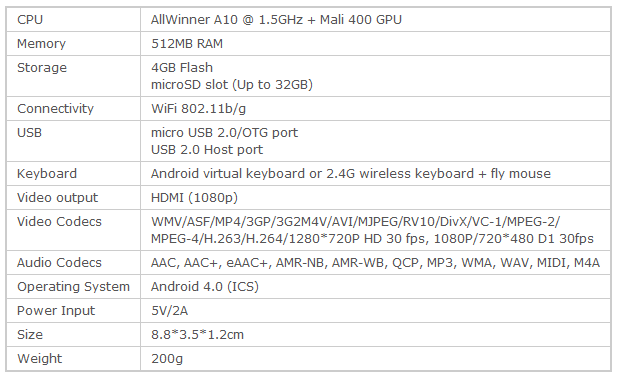618x377 pixels.
Task: Click the Storage row label
Action: [42, 68]
